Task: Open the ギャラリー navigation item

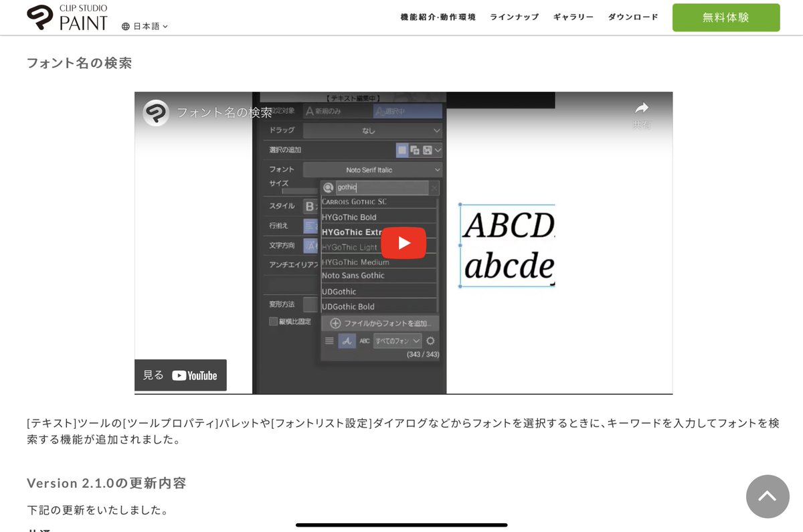Action: pos(573,17)
